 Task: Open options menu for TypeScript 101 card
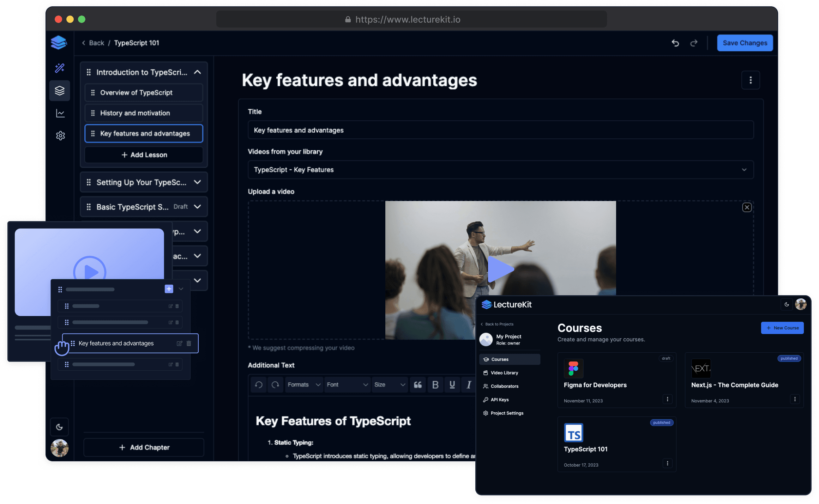(x=667, y=464)
